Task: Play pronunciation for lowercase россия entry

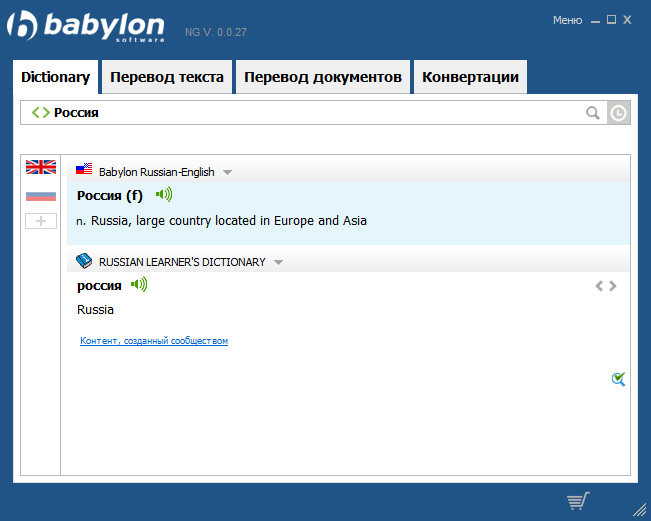Action: 139,285
